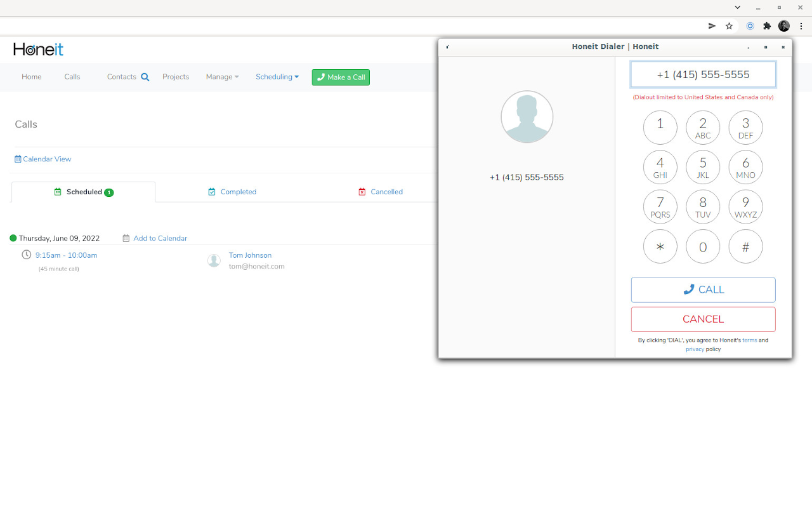Open the browser profile avatar
The image size is (812, 508).
[x=784, y=26]
